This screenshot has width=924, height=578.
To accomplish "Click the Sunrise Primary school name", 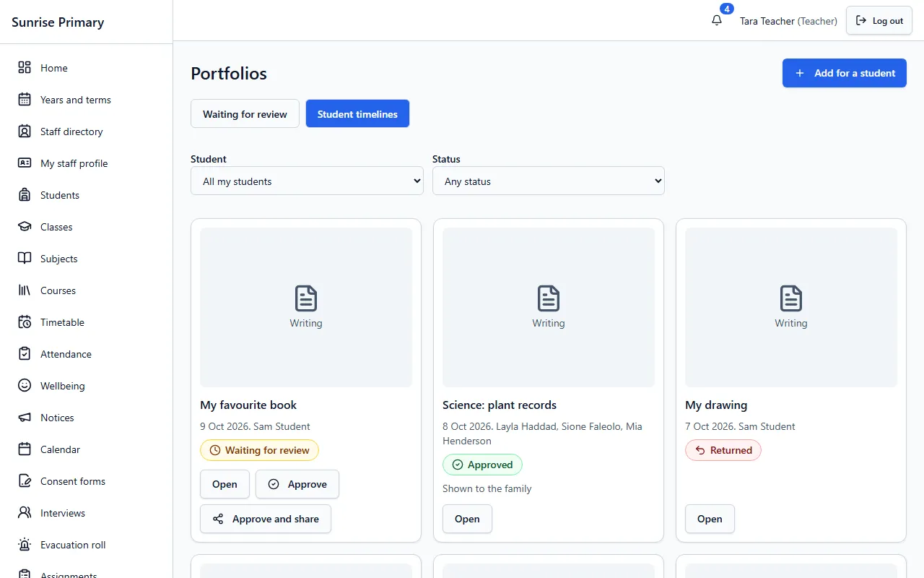I will tap(58, 22).
